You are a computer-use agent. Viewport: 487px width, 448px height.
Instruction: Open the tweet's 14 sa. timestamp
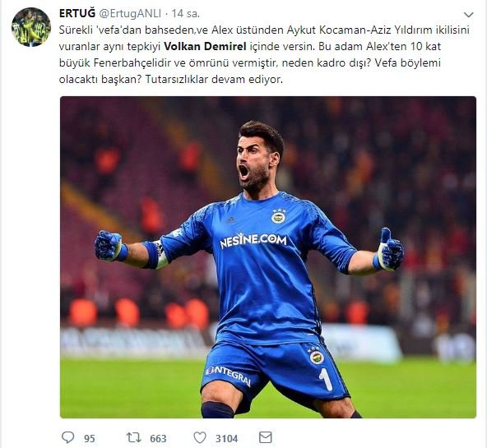[185, 13]
